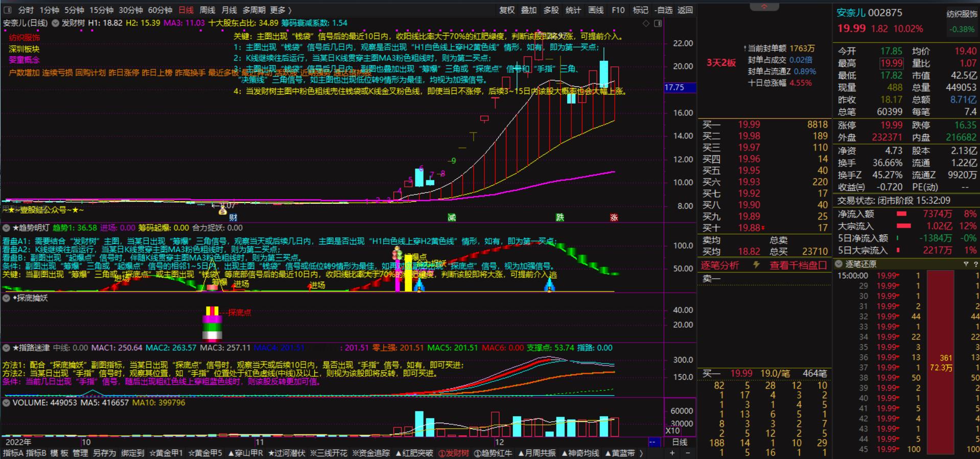The width and height of the screenshot is (980, 459).
Task: Click the 统计 statistics button
Action: coord(573,10)
